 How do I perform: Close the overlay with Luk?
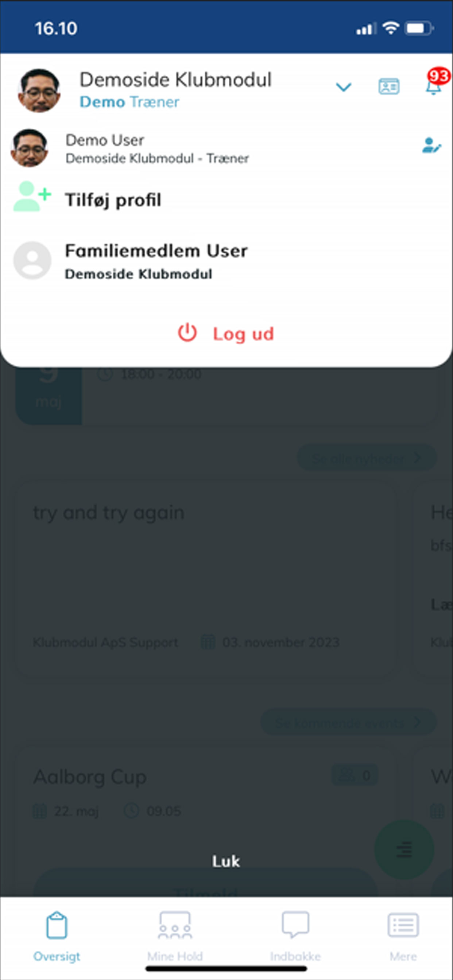coord(226,862)
